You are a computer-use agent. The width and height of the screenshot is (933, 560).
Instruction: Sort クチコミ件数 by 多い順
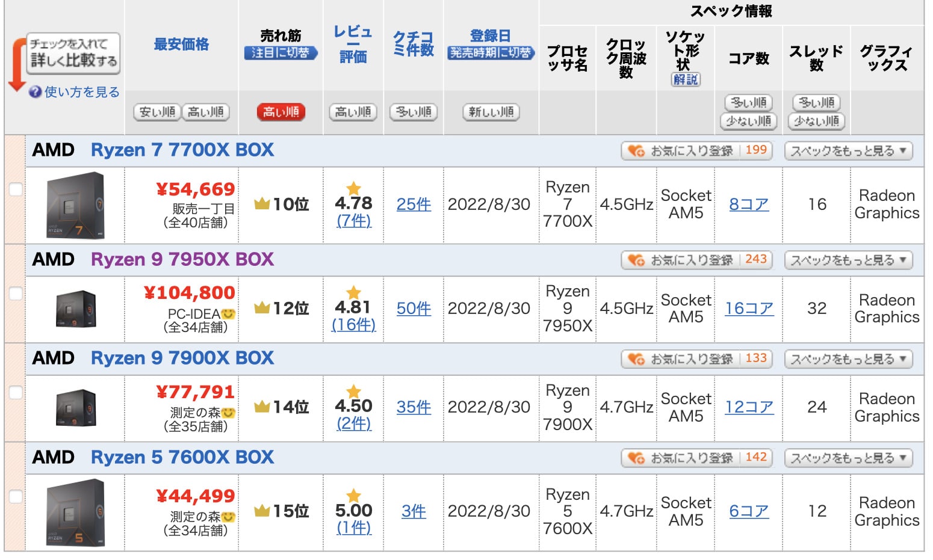pos(414,112)
